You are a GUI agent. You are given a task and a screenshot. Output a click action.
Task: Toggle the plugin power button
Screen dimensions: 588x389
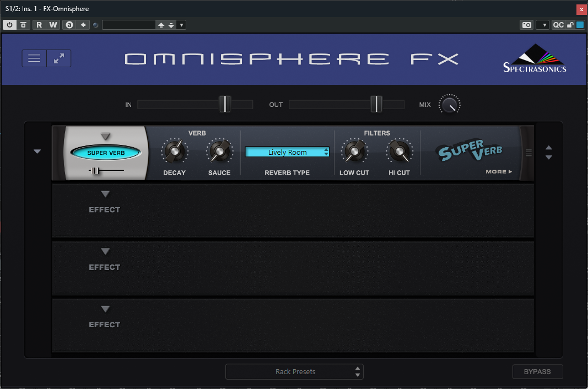pyautogui.click(x=10, y=25)
